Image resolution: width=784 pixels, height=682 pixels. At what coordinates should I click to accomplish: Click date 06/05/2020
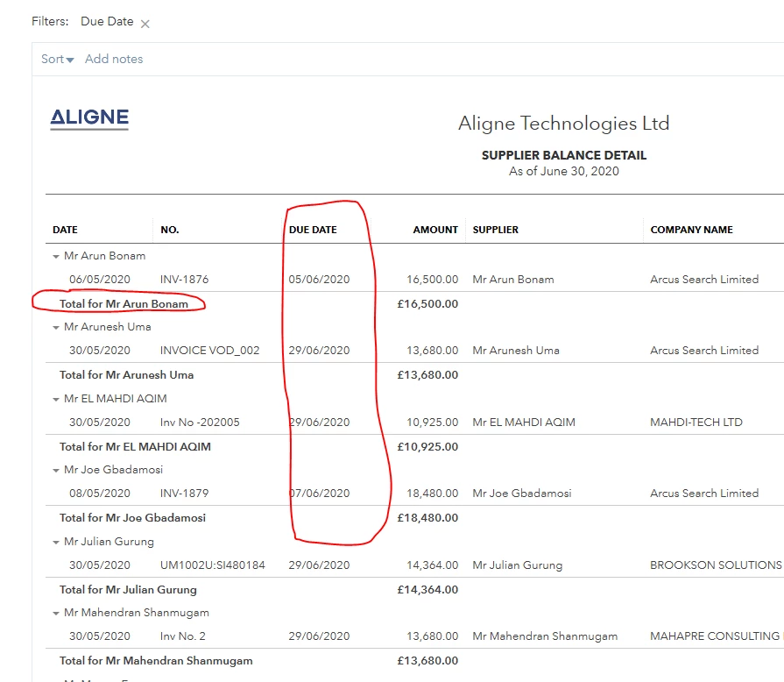(100, 280)
